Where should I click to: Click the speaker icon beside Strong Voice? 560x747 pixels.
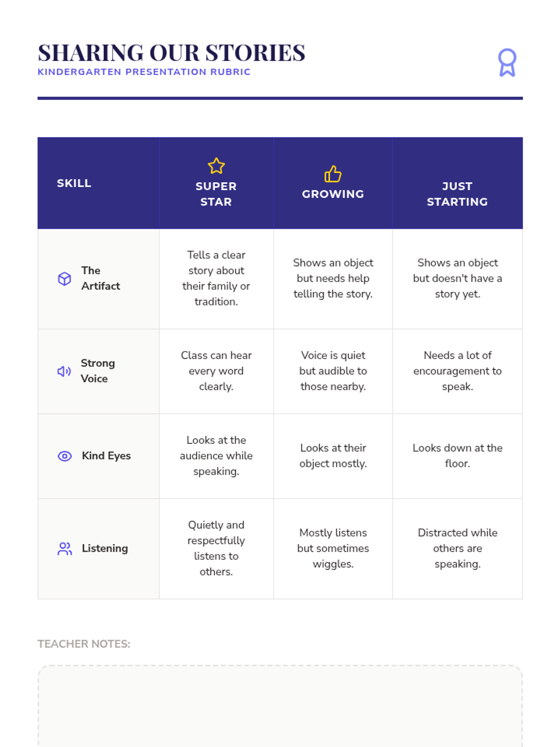click(64, 371)
